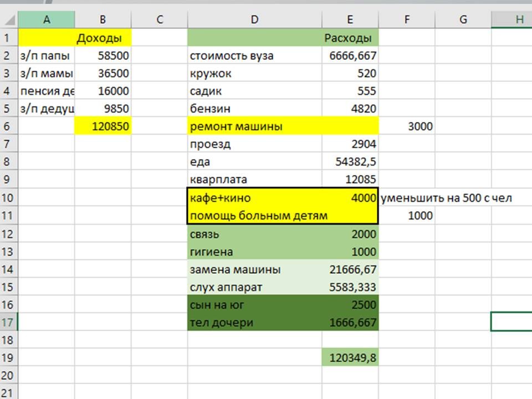This screenshot has height=399, width=532.
Task: Select row 6 header
Action: point(8,126)
